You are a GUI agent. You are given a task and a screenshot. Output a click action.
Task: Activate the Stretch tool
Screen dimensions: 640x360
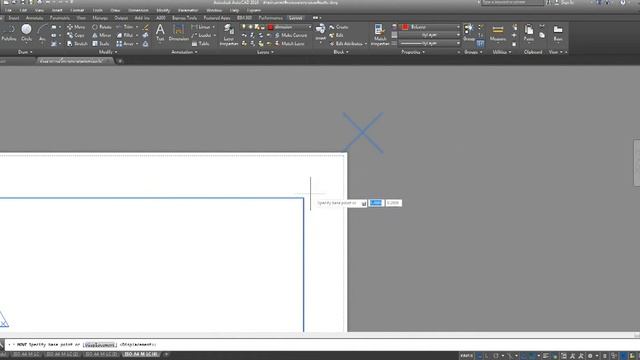78,43
